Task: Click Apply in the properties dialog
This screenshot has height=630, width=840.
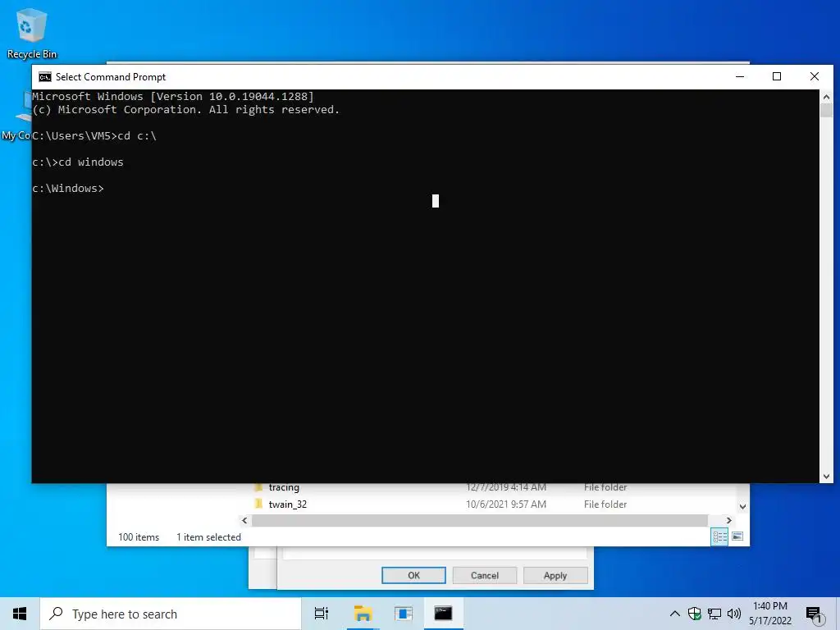Action: 555,575
